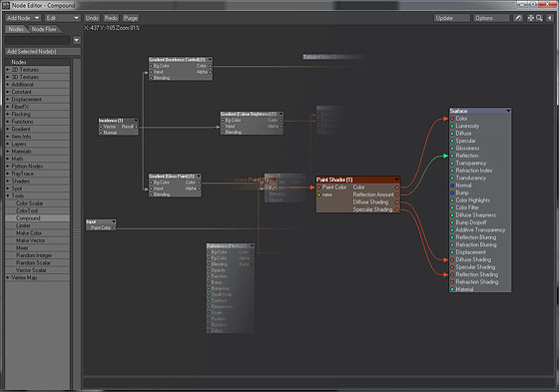Viewport: 559px width, 392px height.
Task: Click Surface node Normal input dot
Action: click(452, 186)
